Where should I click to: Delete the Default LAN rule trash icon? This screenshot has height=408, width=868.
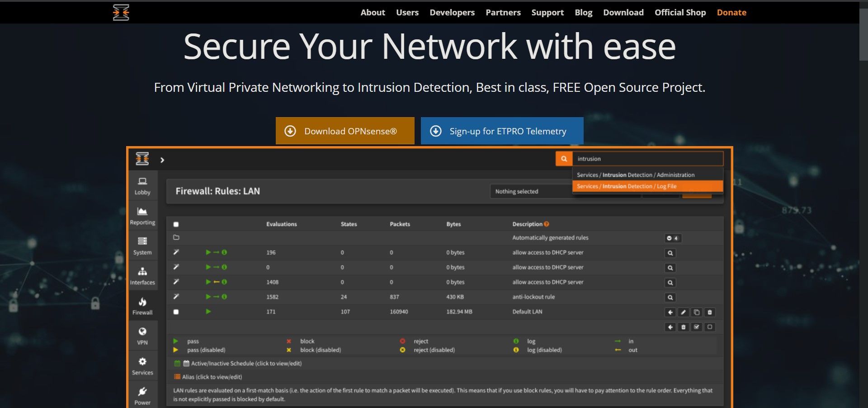[710, 312]
